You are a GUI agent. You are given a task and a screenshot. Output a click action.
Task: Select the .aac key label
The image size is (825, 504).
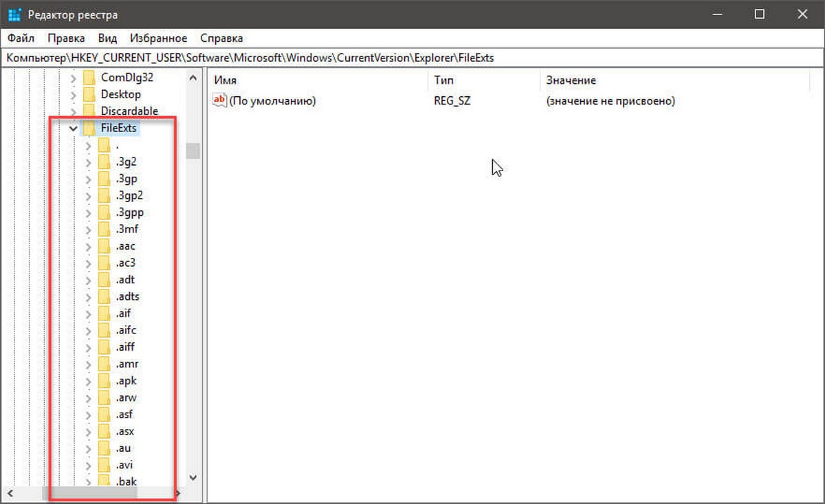(x=126, y=246)
